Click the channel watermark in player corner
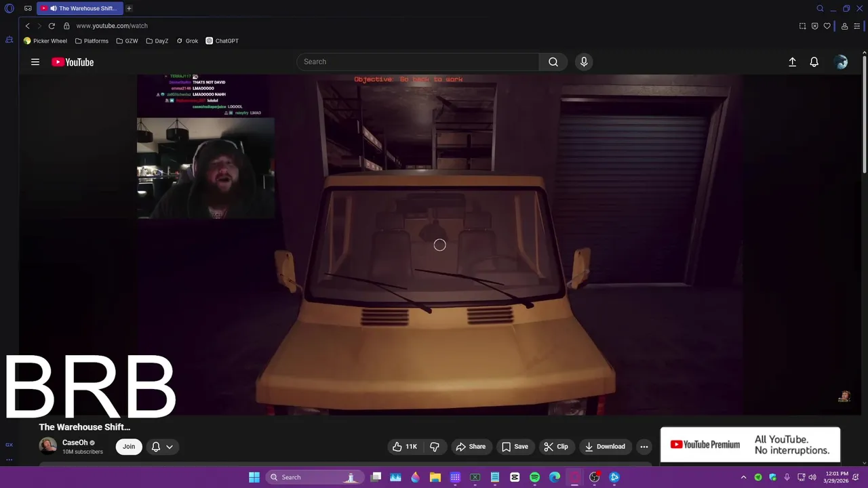This screenshot has height=488, width=868. click(x=844, y=396)
